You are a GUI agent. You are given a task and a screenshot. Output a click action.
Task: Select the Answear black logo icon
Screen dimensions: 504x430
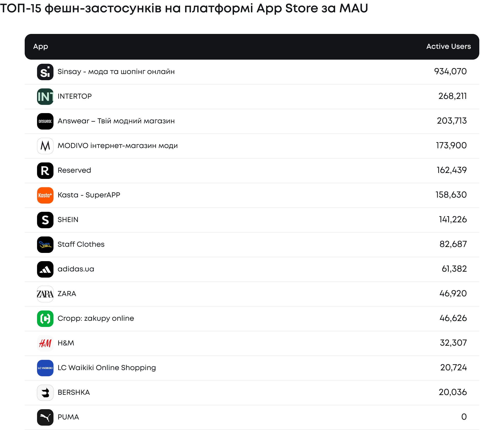pyautogui.click(x=45, y=121)
